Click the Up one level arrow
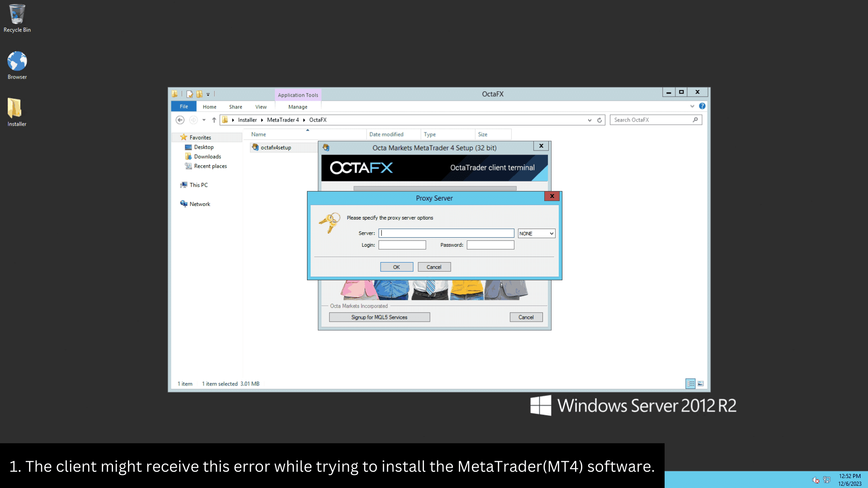This screenshot has width=868, height=488. tap(214, 120)
